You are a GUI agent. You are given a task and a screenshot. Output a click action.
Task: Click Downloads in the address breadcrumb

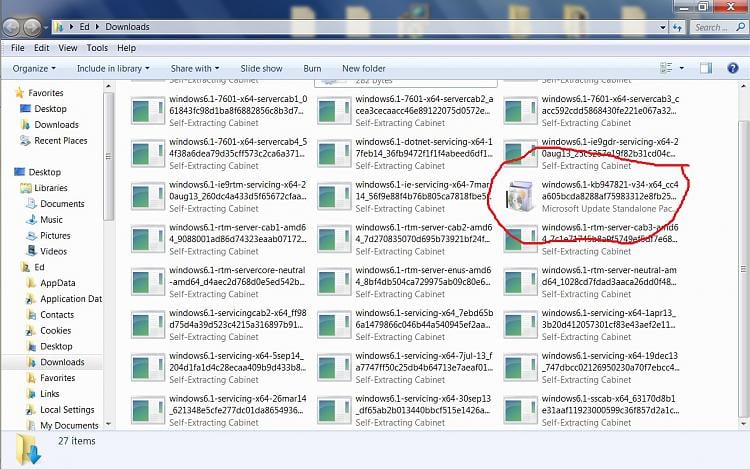click(127, 27)
